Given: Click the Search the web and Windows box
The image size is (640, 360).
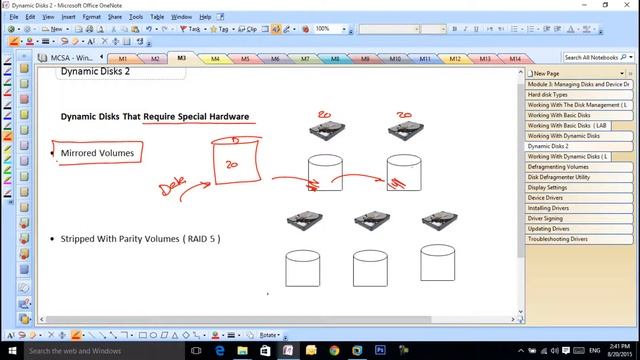Looking at the screenshot, I should point(104,351).
